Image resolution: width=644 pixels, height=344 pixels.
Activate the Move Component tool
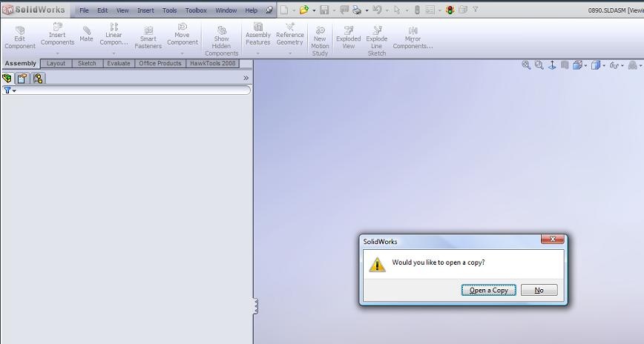pyautogui.click(x=183, y=35)
